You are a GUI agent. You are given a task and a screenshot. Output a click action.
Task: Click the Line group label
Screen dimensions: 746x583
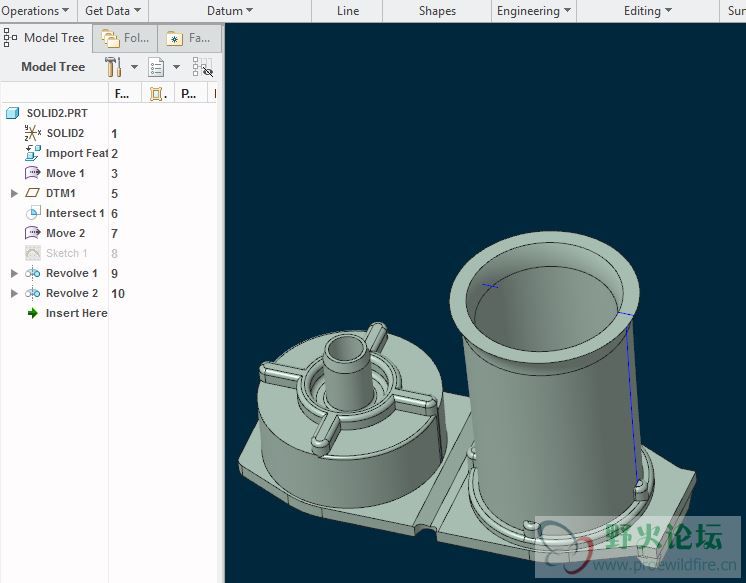tap(348, 10)
